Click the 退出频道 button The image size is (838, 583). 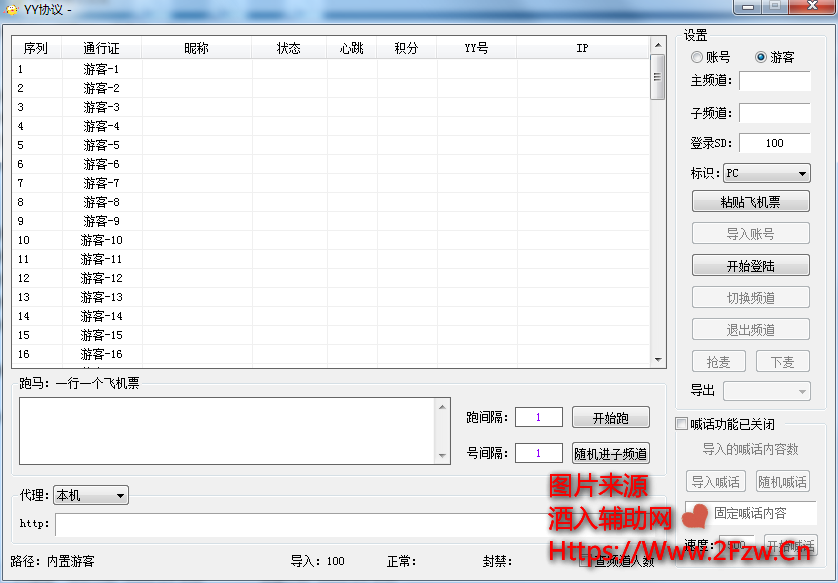[750, 330]
